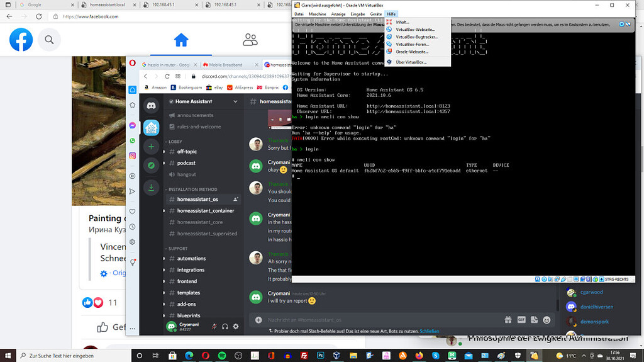644x362 pixels.
Task: Open the frontend channel
Action: pyautogui.click(x=203, y=281)
